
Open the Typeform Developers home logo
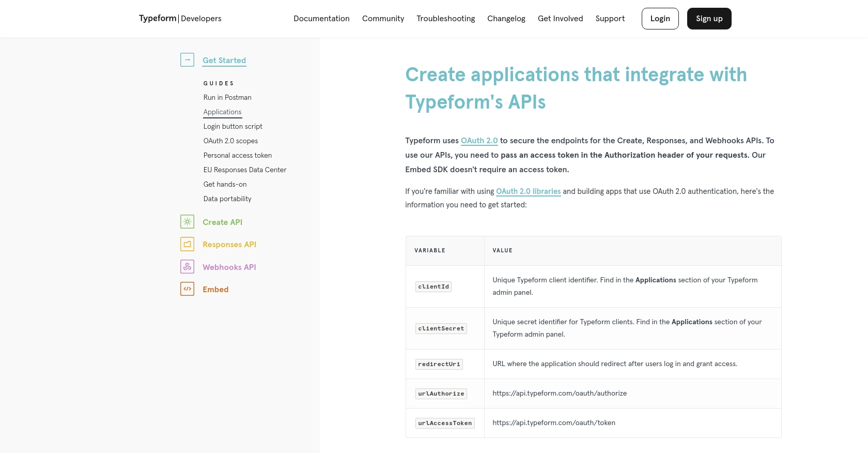[x=180, y=18]
